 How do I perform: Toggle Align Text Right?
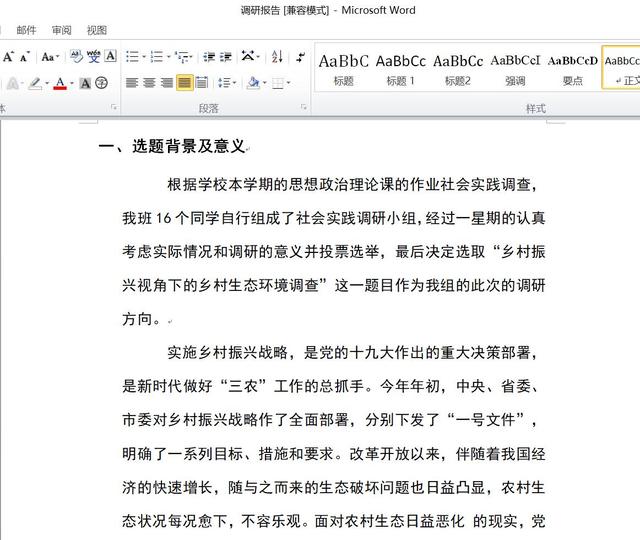pos(167,83)
